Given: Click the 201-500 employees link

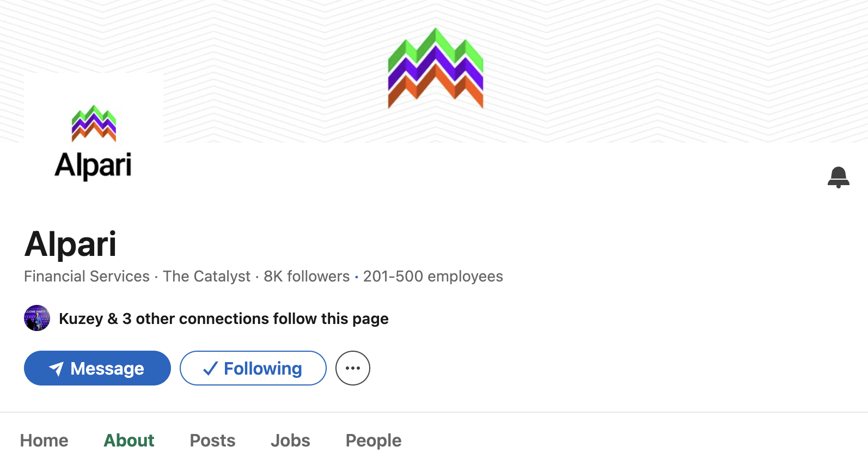Looking at the screenshot, I should 433,276.
